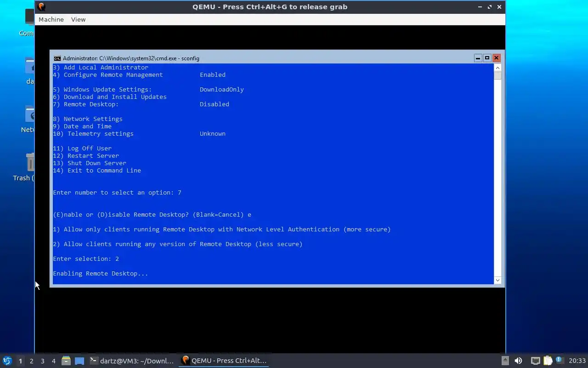Click 'Enter selection: 2' line

point(86,259)
